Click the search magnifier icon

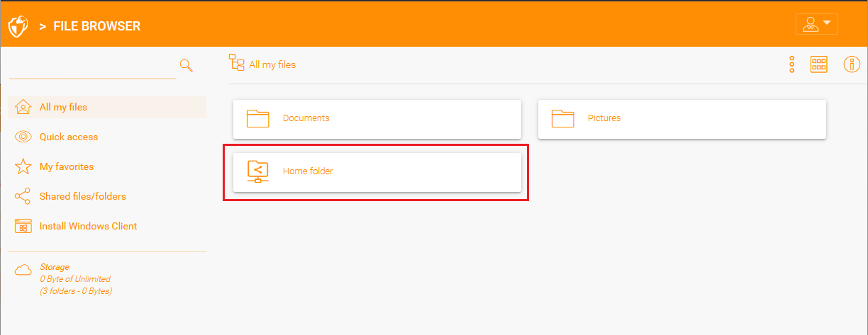point(186,65)
